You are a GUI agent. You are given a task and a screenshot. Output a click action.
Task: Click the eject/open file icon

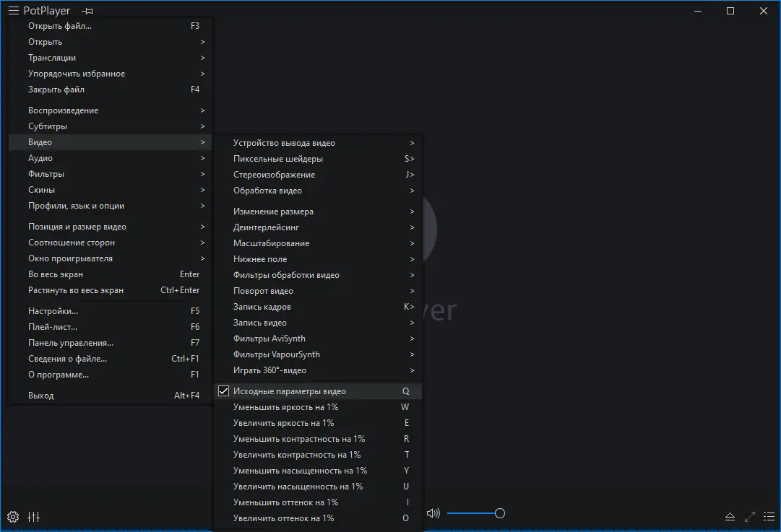pyautogui.click(x=730, y=517)
